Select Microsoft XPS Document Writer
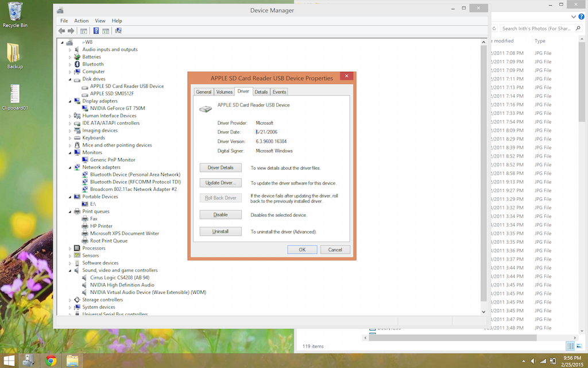Image resolution: width=588 pixels, height=368 pixels. (x=125, y=233)
